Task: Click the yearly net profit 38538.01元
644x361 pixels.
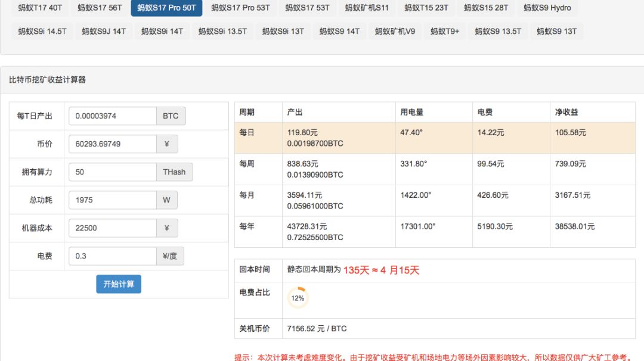Action: pos(575,226)
